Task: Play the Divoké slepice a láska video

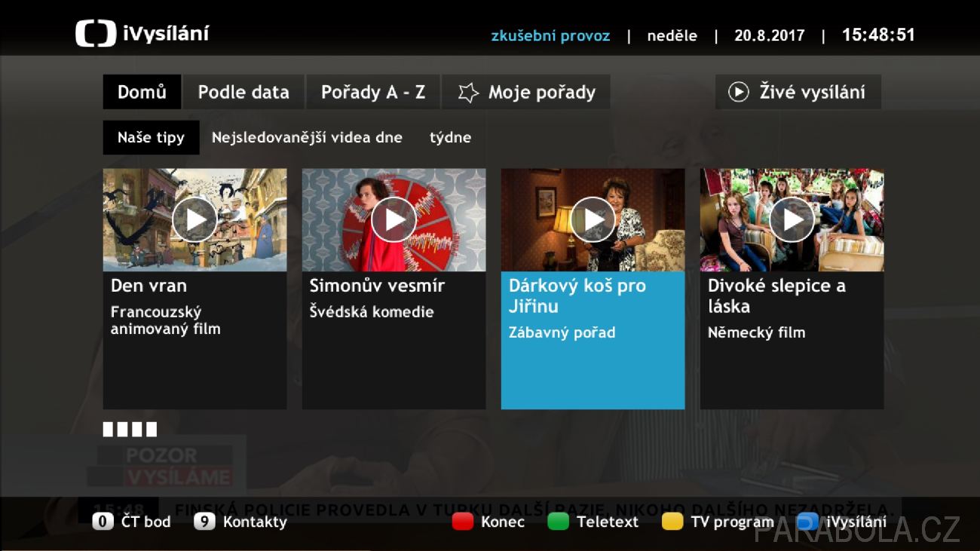Action: pos(792,219)
